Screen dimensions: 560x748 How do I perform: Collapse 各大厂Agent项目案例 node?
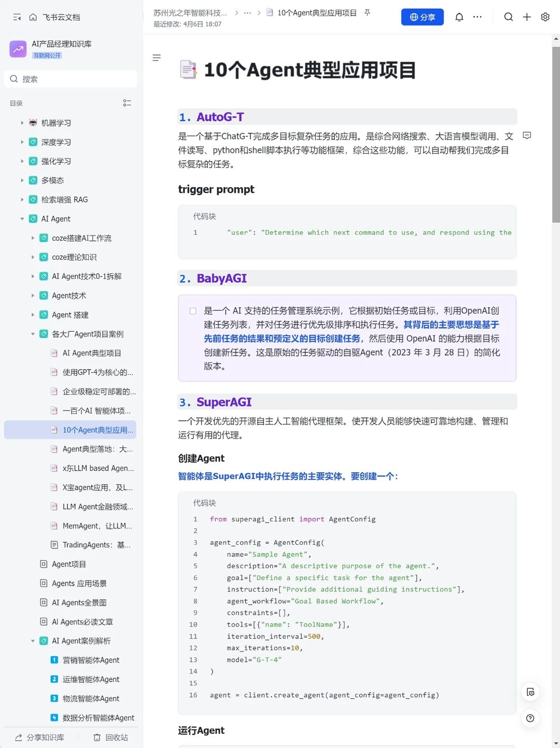[33, 334]
